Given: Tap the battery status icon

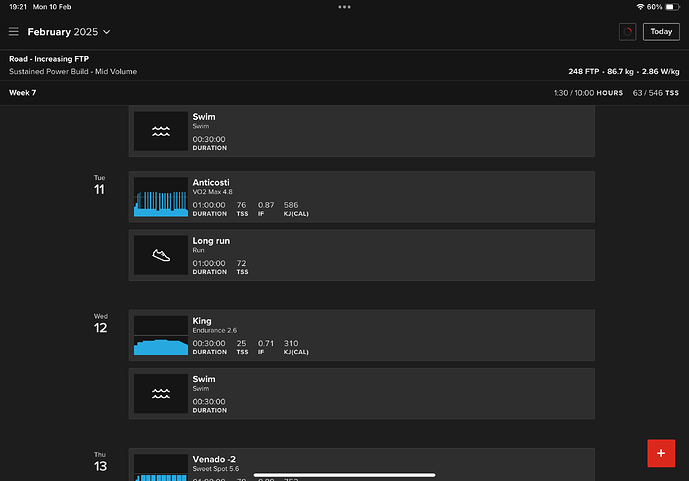Looking at the screenshot, I should click(x=672, y=7).
